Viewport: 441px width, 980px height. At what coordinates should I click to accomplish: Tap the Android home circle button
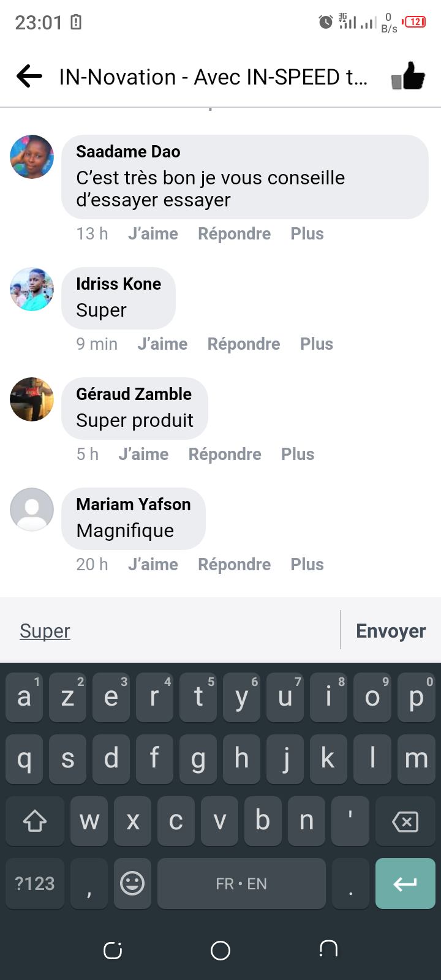[221, 950]
